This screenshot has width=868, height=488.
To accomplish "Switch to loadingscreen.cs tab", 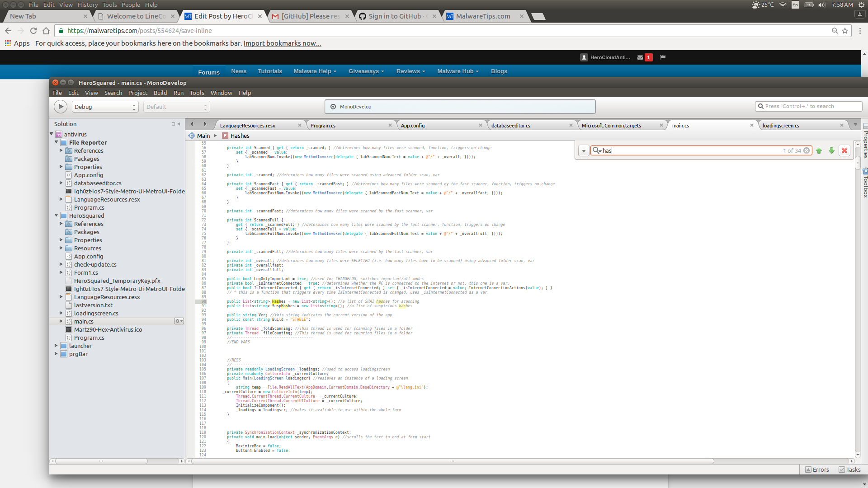I will point(781,126).
